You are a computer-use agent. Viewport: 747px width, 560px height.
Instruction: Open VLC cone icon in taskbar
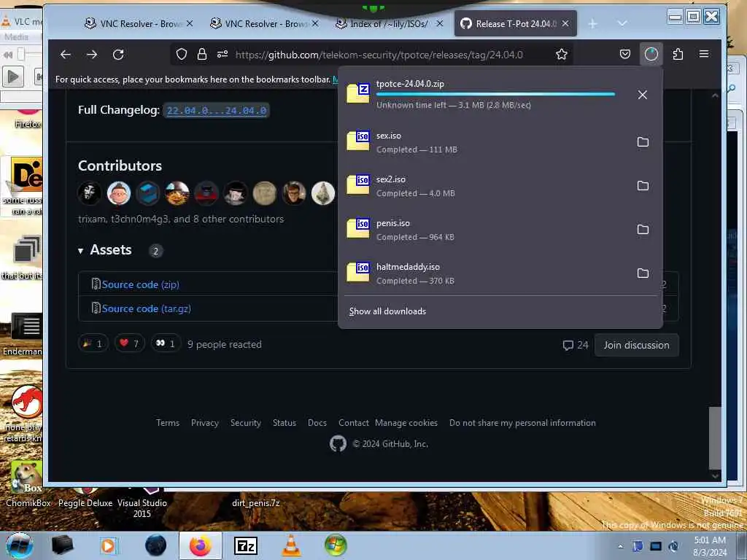(x=291, y=545)
